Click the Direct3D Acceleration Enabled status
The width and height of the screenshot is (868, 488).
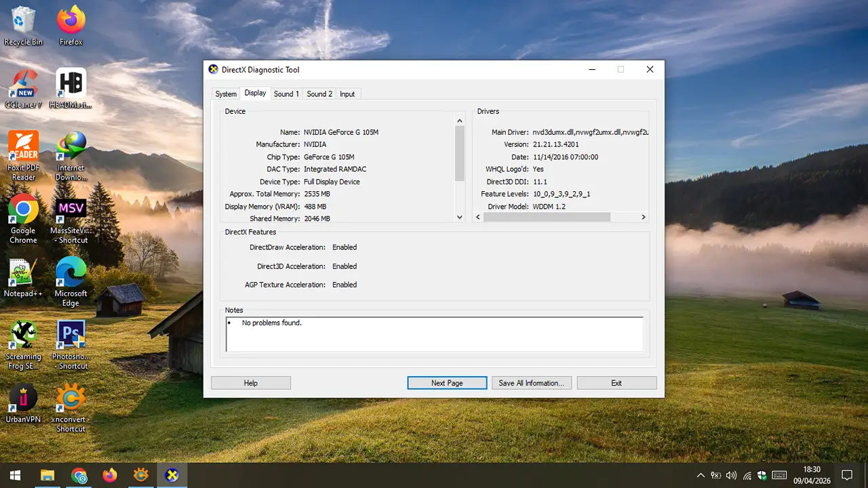coord(344,266)
